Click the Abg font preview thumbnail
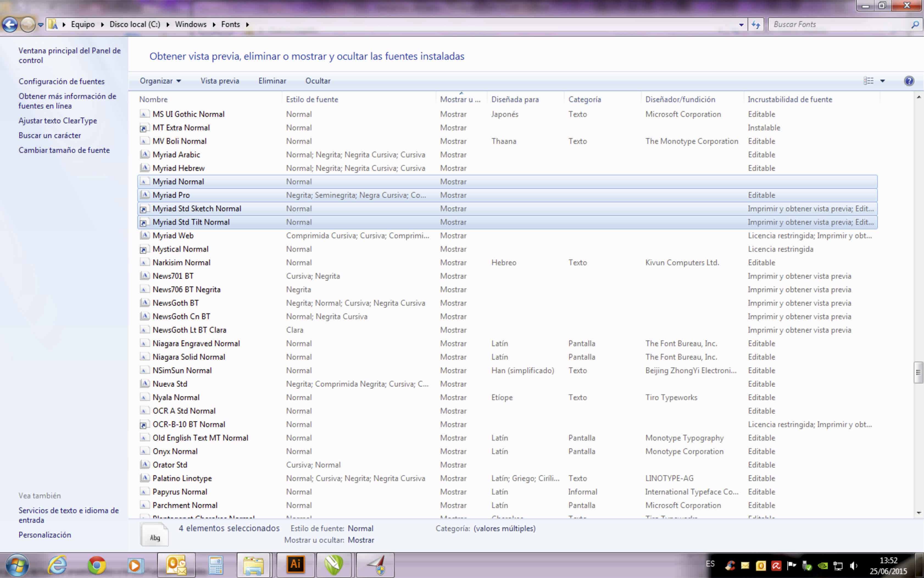 point(154,534)
